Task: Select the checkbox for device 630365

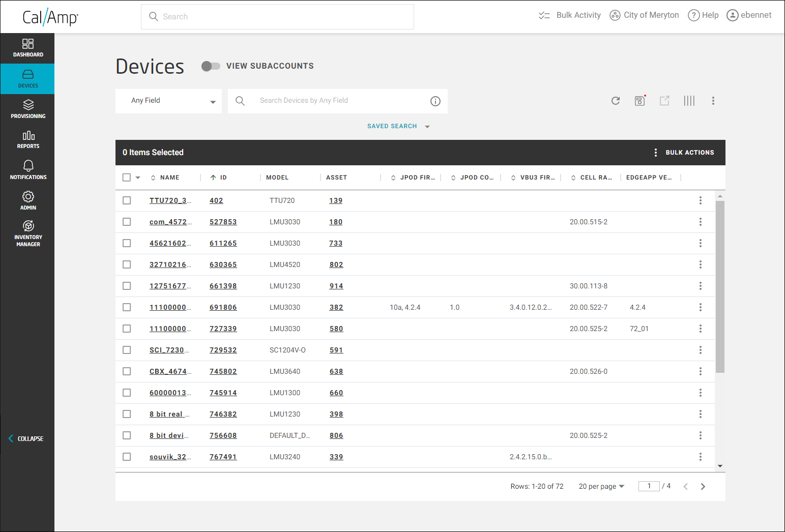Action: (127, 264)
